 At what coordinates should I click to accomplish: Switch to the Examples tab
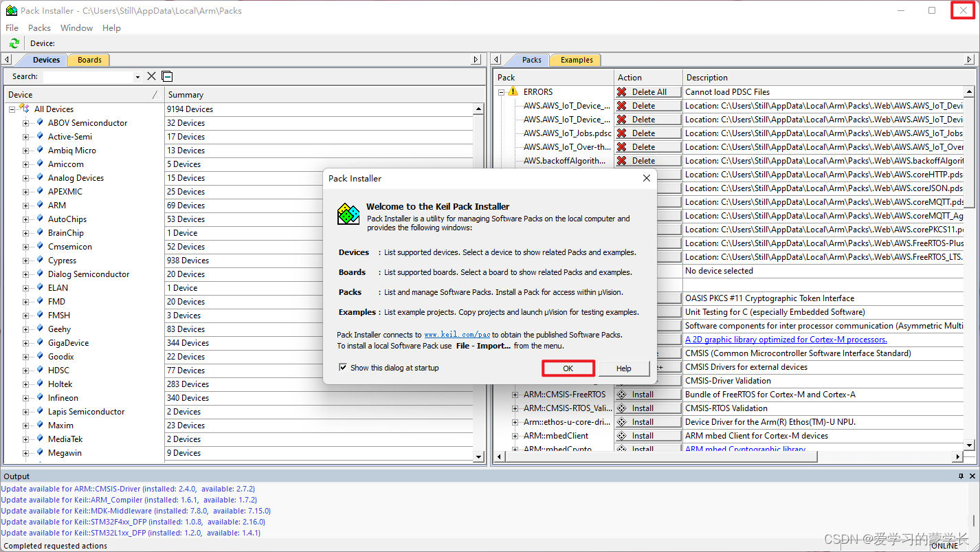pyautogui.click(x=577, y=60)
